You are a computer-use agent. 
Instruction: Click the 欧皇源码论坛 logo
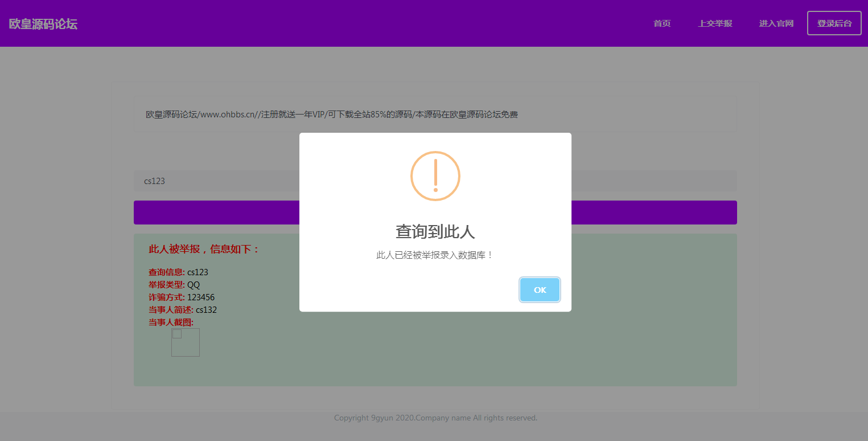(x=43, y=23)
